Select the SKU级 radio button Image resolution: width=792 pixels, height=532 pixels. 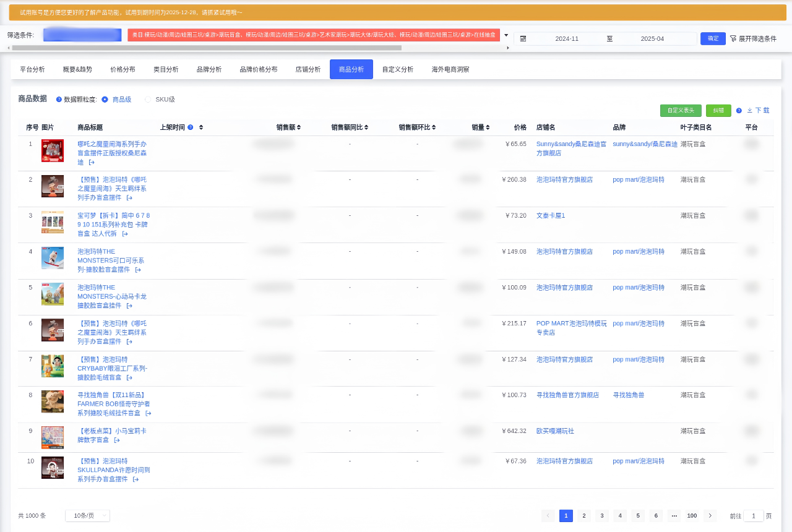pyautogui.click(x=148, y=100)
